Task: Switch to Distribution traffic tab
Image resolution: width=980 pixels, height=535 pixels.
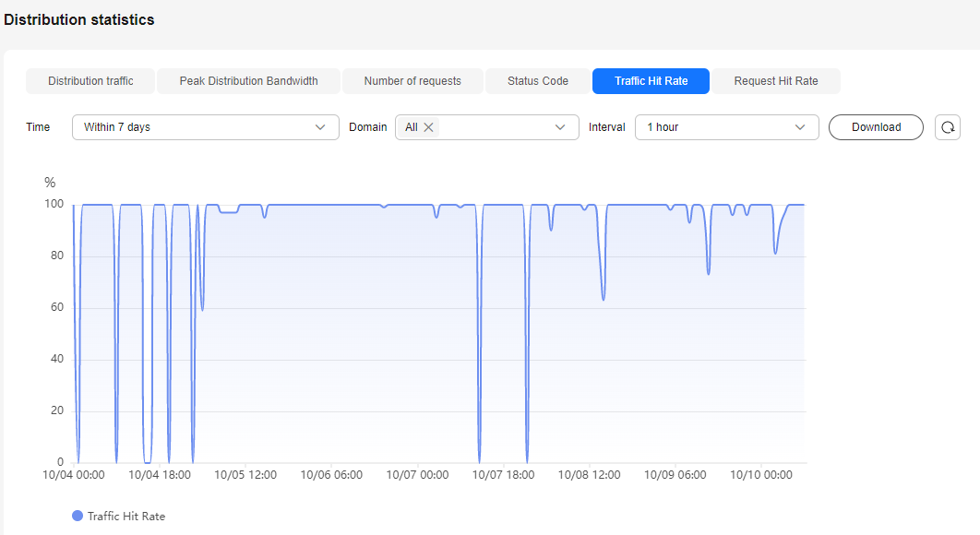Action: pyautogui.click(x=90, y=81)
